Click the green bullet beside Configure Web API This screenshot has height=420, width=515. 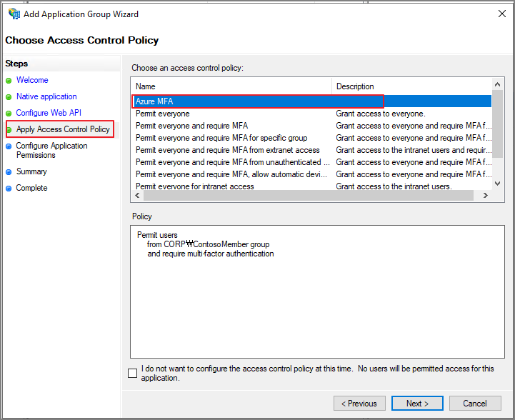click(x=9, y=114)
